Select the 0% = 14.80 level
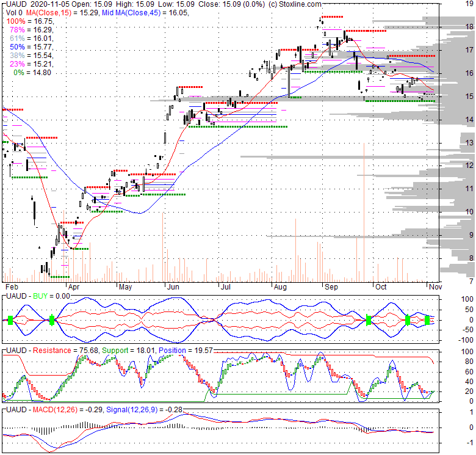This screenshot has height=455, width=476. click(32, 73)
